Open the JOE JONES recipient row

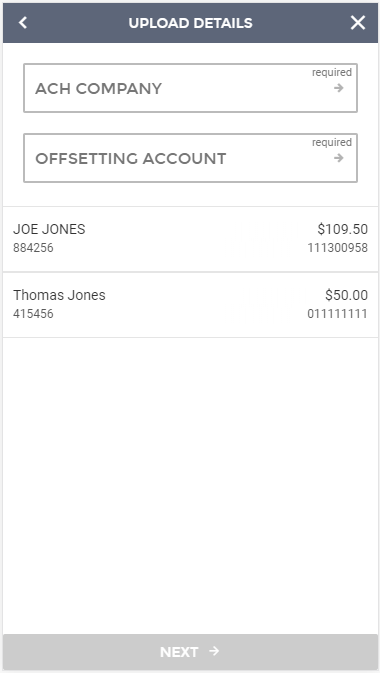click(190, 239)
